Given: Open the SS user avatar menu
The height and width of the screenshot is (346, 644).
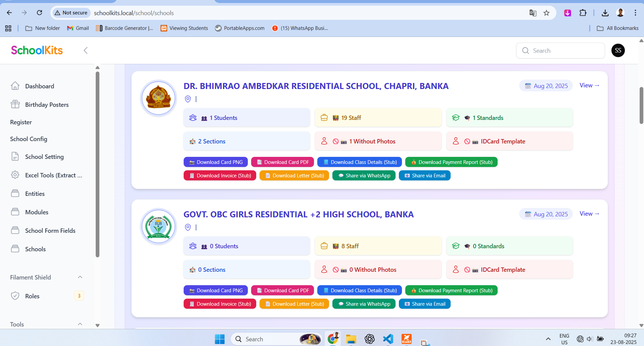Looking at the screenshot, I should (618, 50).
